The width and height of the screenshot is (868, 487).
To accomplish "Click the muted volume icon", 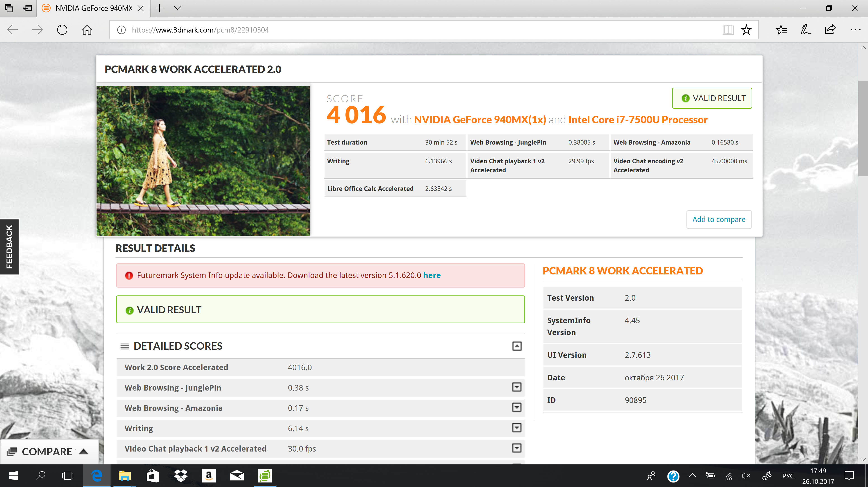I will 746,475.
